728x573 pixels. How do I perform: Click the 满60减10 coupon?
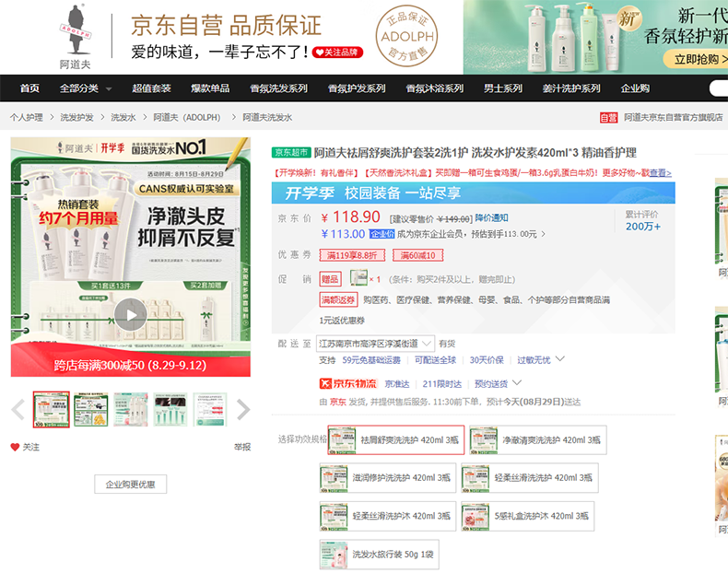pos(417,255)
